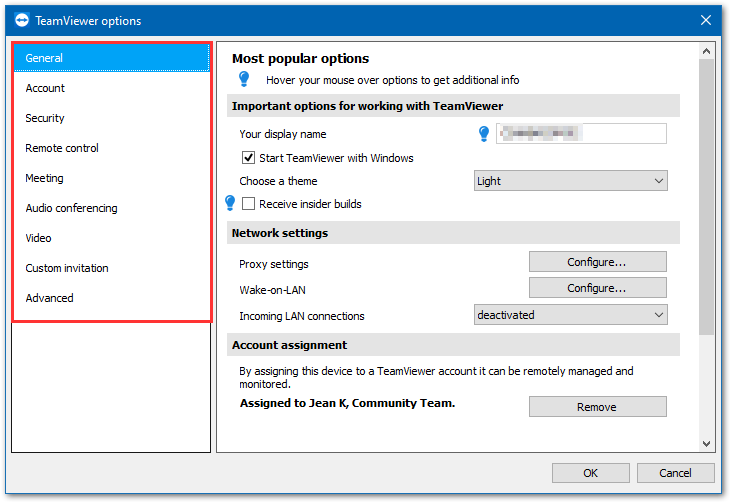Close the TeamViewer options window

click(705, 20)
